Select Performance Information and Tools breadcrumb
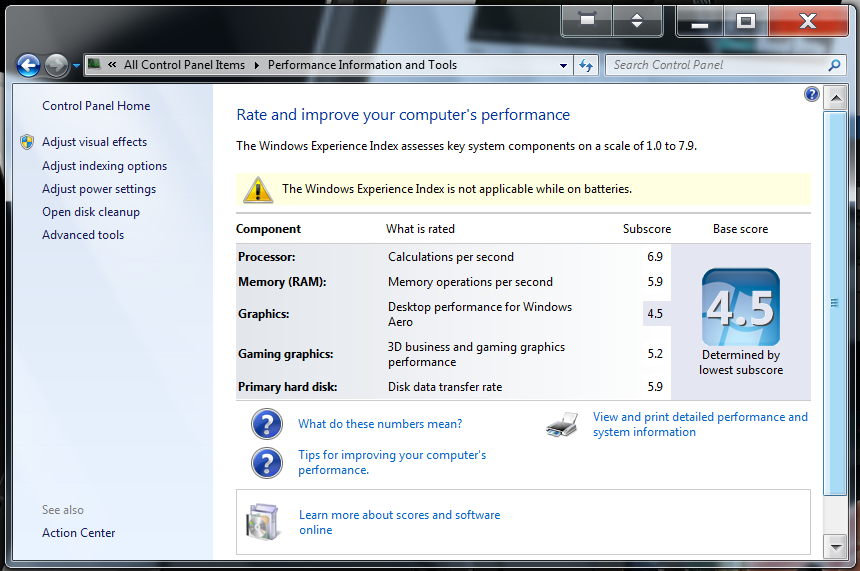This screenshot has width=860, height=571. click(362, 65)
